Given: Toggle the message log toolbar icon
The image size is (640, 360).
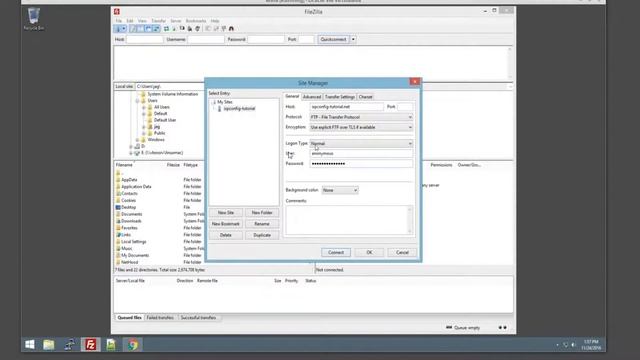Looking at the screenshot, I should [133, 29].
